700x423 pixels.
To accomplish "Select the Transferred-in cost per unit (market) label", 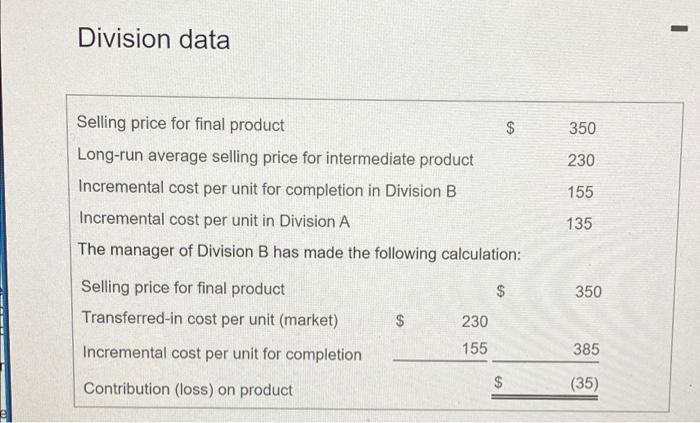I will (x=209, y=319).
